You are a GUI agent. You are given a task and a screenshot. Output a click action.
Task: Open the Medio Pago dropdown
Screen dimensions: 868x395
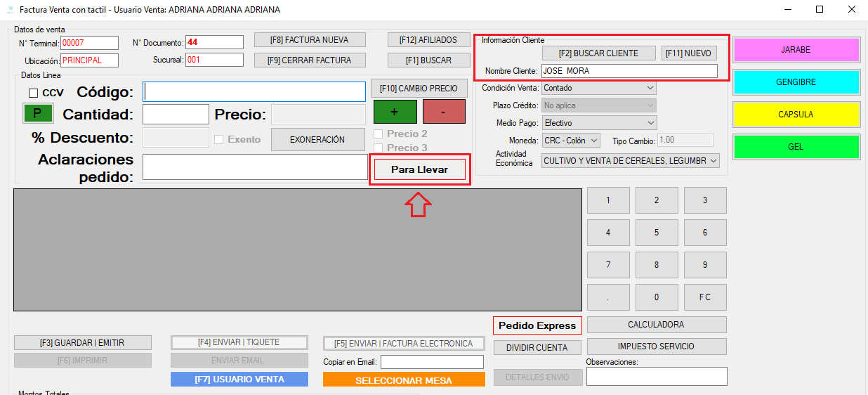(x=598, y=123)
